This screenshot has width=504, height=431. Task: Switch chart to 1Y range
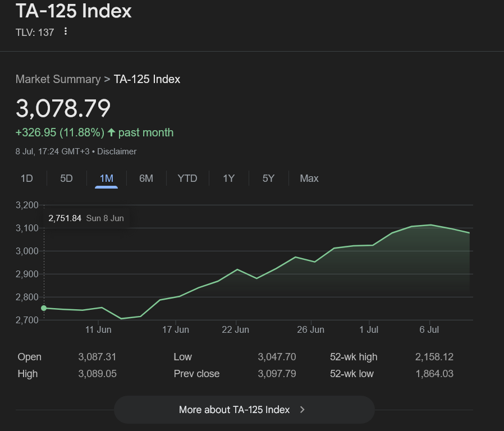229,178
